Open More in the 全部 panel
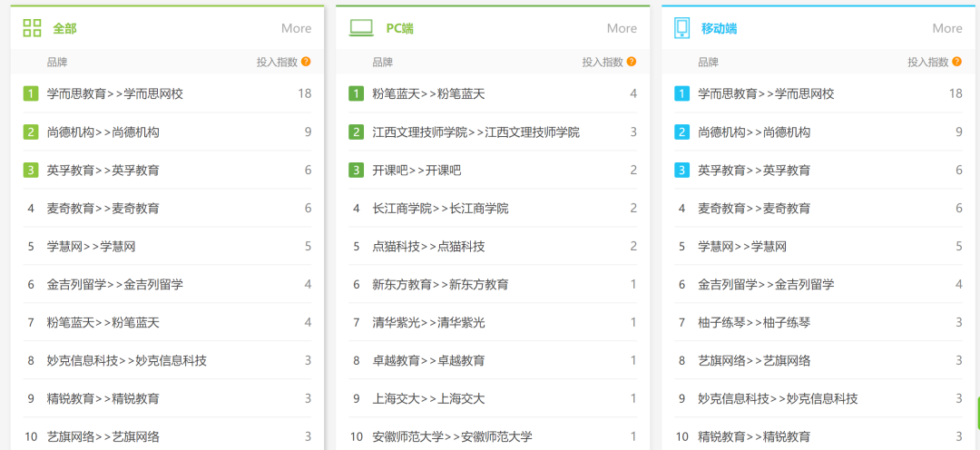The height and width of the screenshot is (450, 980). 296,28
